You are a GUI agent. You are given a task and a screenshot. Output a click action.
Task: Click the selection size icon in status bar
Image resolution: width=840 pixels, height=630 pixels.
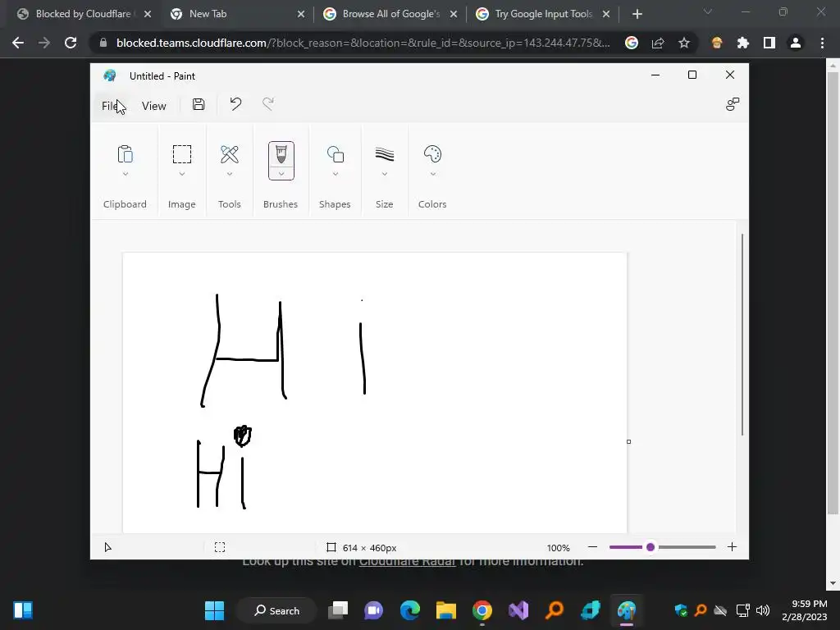click(x=220, y=547)
